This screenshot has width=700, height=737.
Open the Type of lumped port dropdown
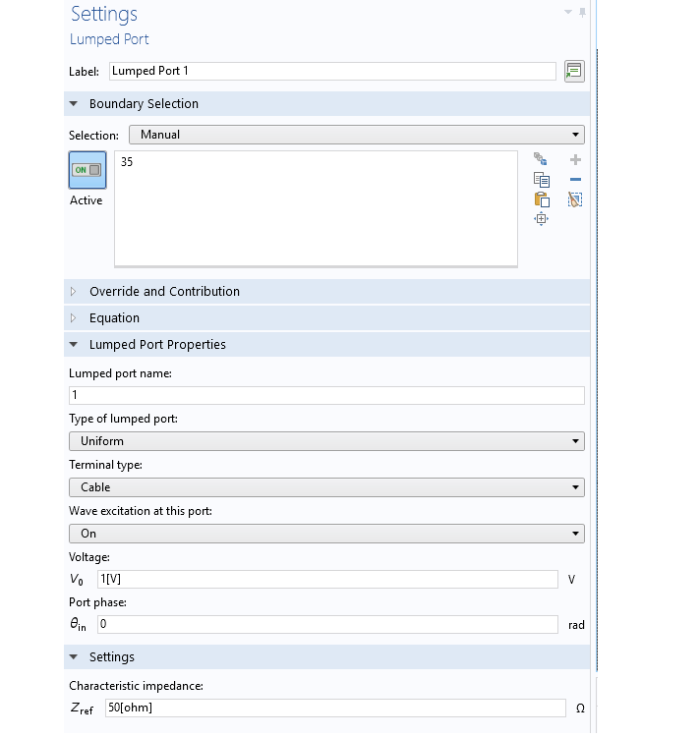pyautogui.click(x=326, y=441)
